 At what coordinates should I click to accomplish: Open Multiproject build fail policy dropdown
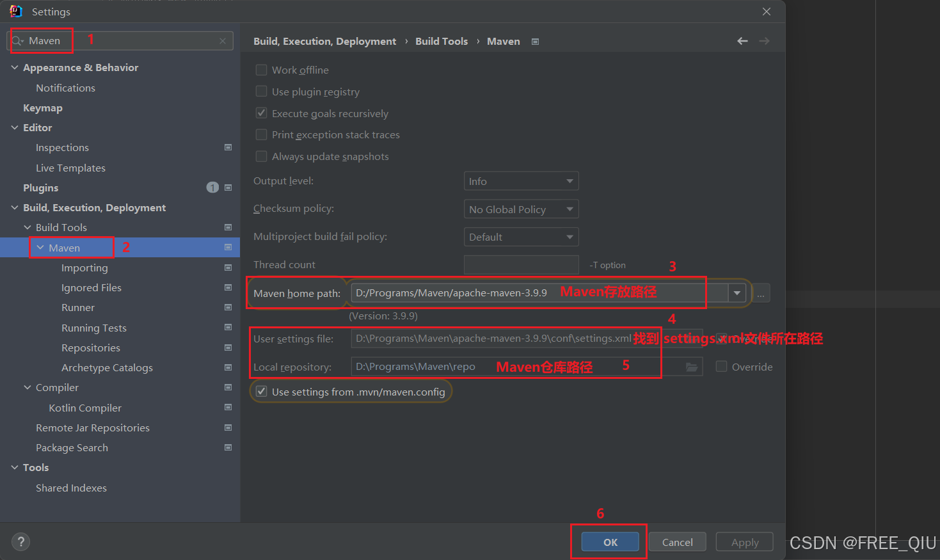(521, 237)
